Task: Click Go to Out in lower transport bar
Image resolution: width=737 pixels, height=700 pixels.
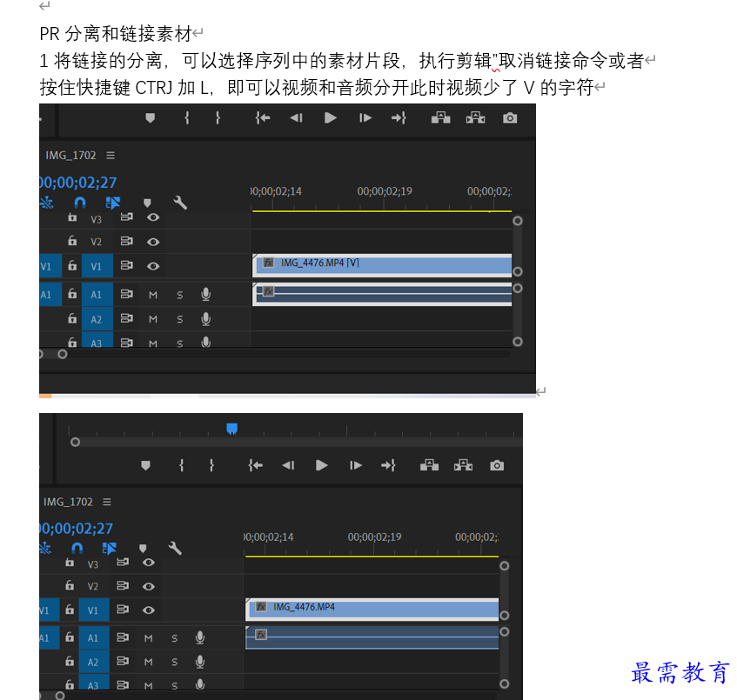Action: (x=388, y=465)
